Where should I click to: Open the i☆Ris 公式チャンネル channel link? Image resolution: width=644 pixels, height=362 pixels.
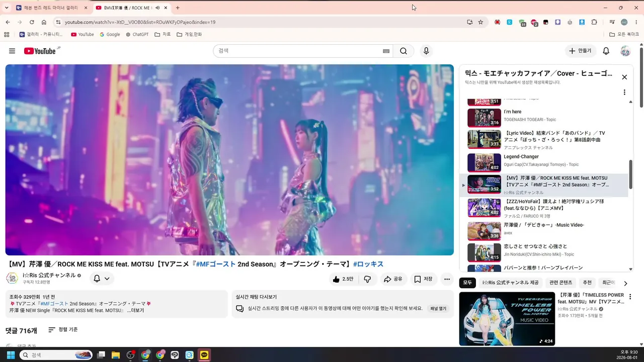point(49,276)
